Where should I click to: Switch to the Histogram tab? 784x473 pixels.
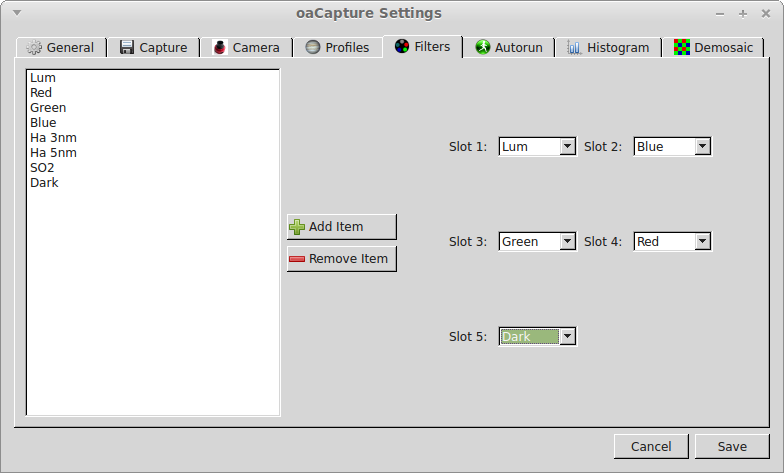coord(608,48)
